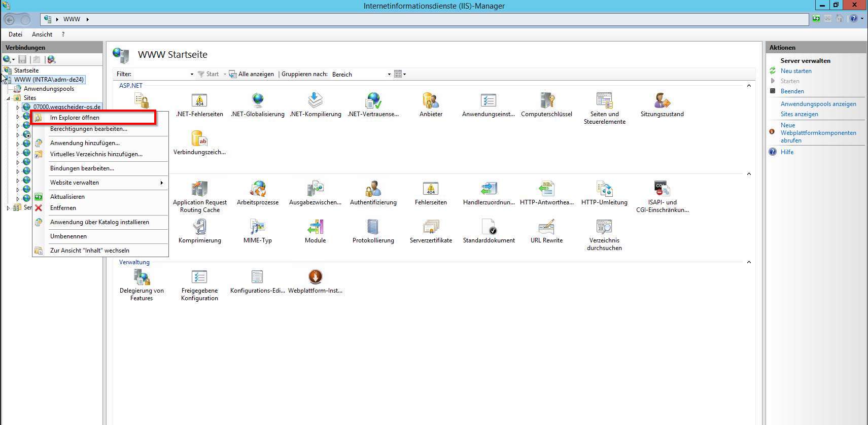Choose Umbenennen in the context menu
This screenshot has height=425, width=868.
[100, 236]
